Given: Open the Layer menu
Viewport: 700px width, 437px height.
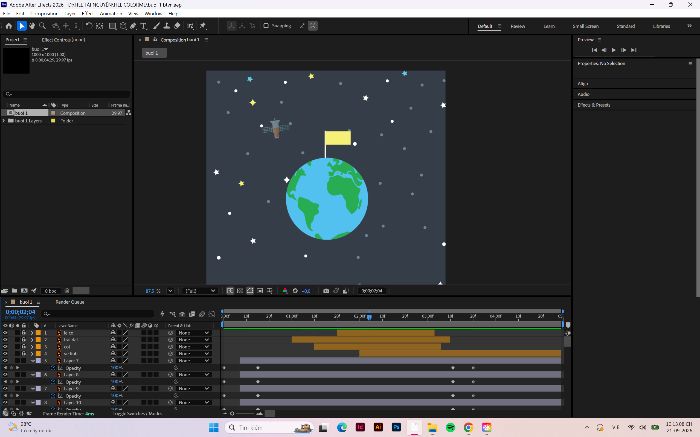Looking at the screenshot, I should tap(70, 13).
